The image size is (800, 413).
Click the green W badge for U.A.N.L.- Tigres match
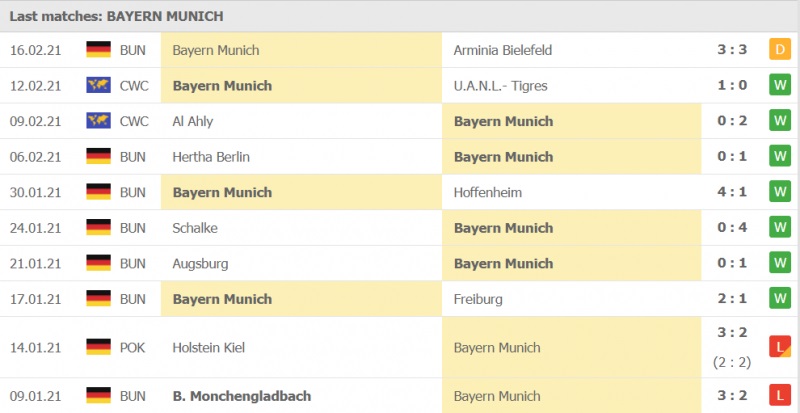[x=780, y=85]
